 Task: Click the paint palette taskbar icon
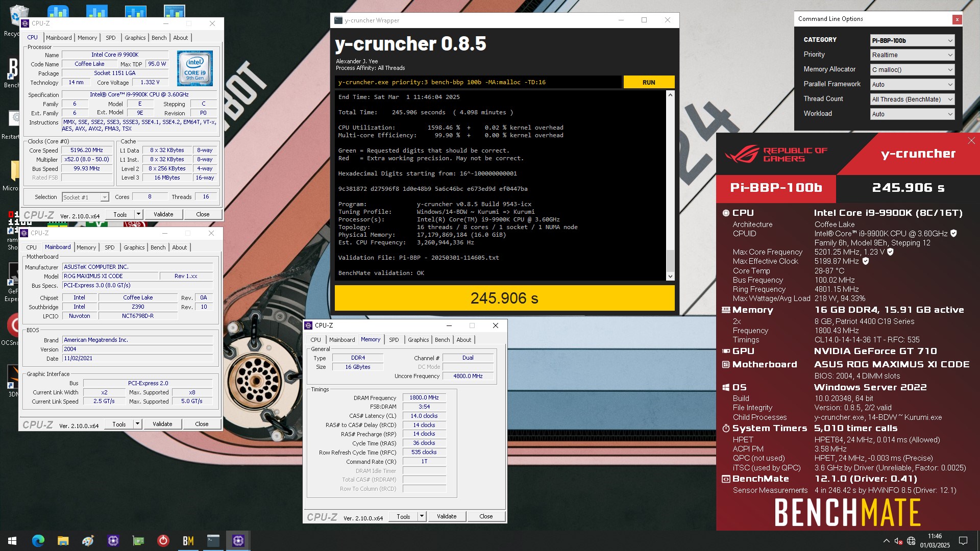point(88,541)
